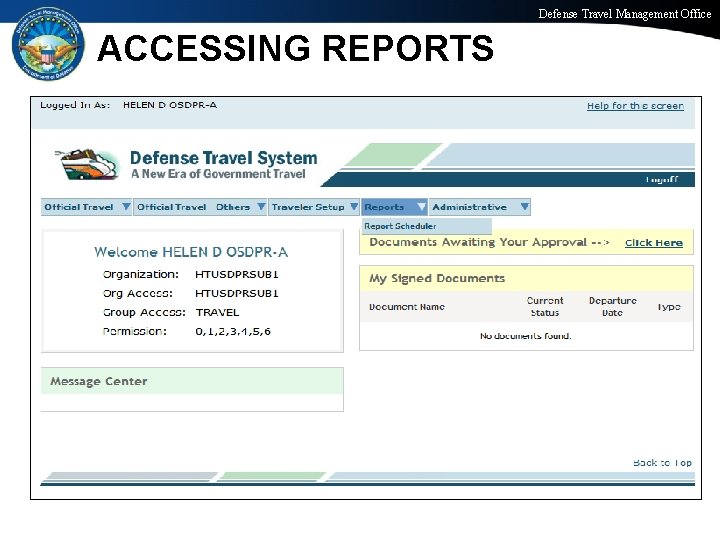The width and height of the screenshot is (720, 540).
Task: Click the Departure Date column header
Action: click(x=613, y=307)
